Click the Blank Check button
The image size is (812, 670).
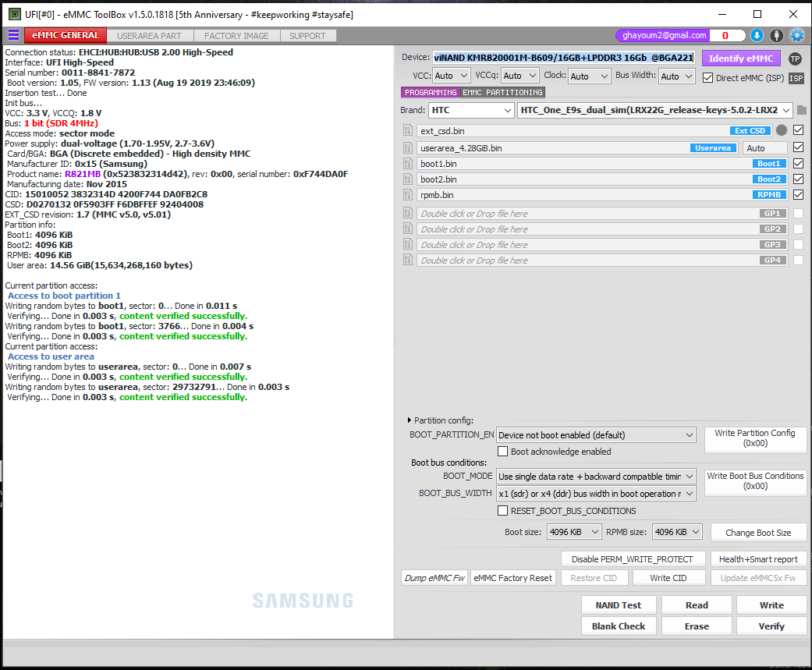tap(619, 626)
